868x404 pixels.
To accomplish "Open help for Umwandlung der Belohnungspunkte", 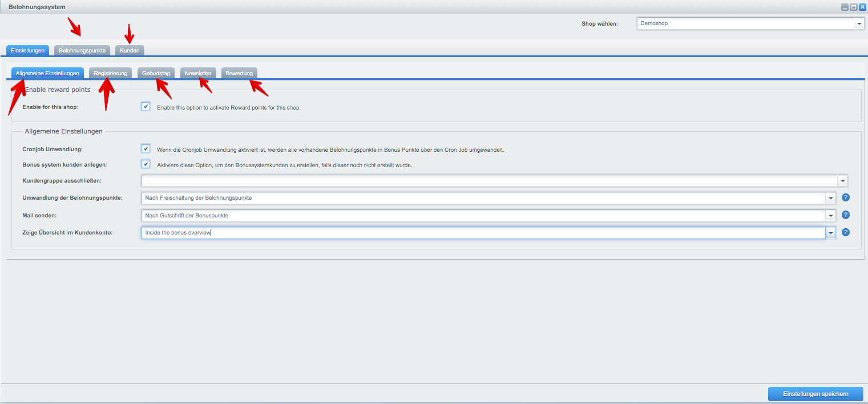I will 846,197.
